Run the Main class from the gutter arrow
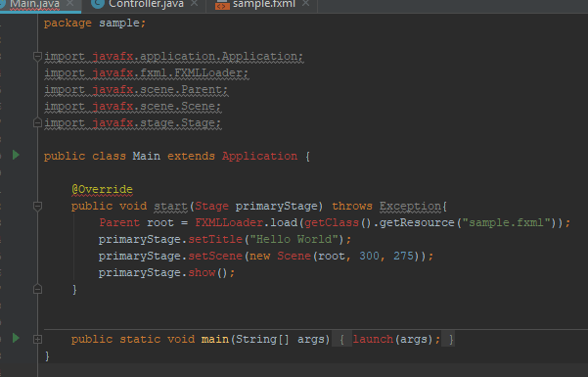The image size is (588, 377). pyautogui.click(x=16, y=155)
